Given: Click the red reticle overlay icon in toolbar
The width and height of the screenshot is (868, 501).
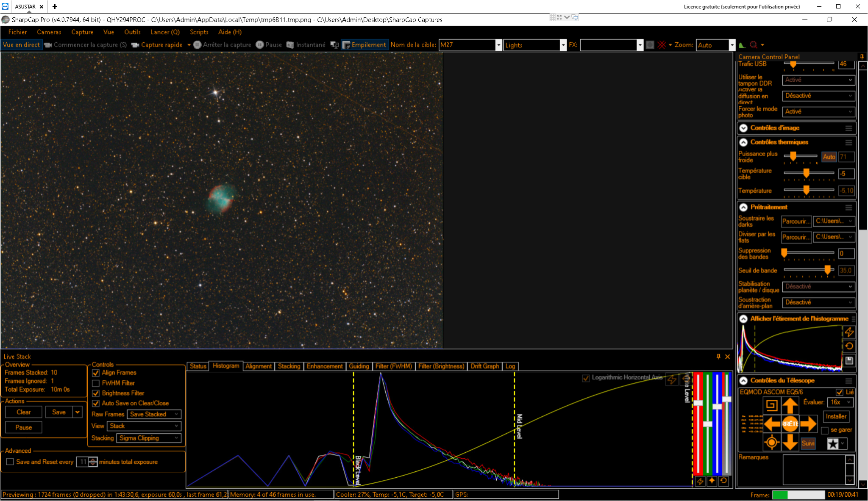Looking at the screenshot, I should pos(662,45).
